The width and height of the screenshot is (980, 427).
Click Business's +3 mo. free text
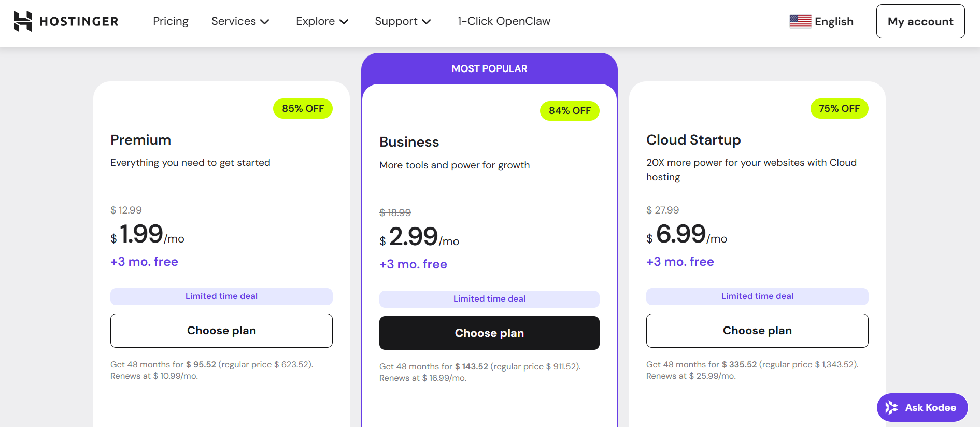click(413, 264)
